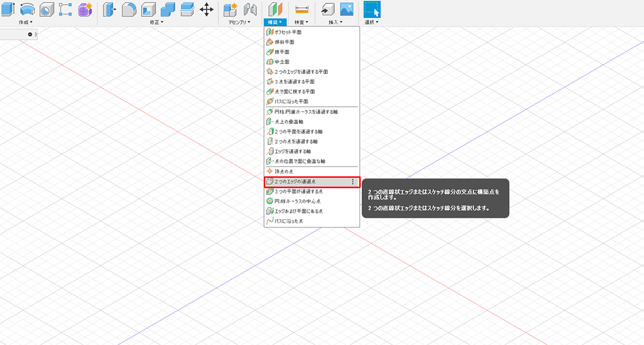The image size is (644, 345).
Task: Click the Joint assembly icon
Action: [250, 9]
